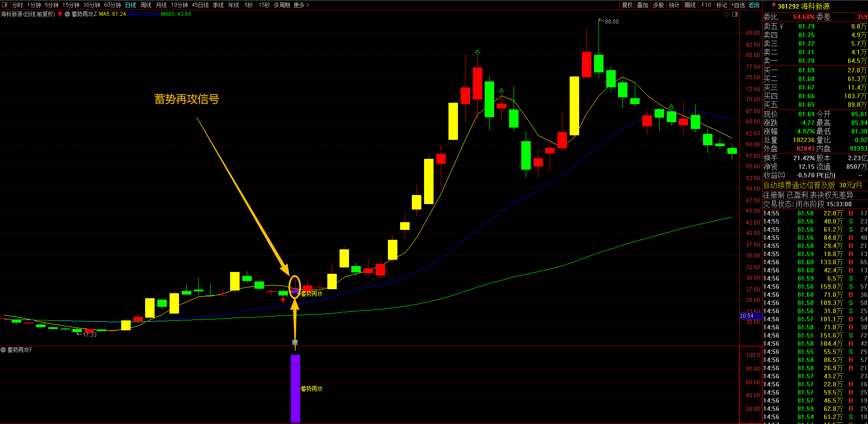Viewport: 868px width, 424px height.
Task: Click the ￥ icon beside 卖五
Action: (x=781, y=27)
